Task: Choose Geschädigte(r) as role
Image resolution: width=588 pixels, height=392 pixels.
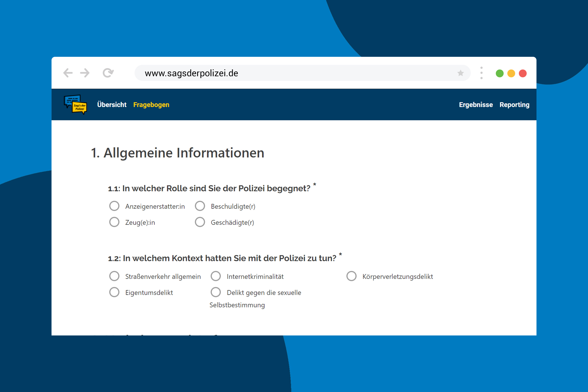Action: tap(200, 222)
